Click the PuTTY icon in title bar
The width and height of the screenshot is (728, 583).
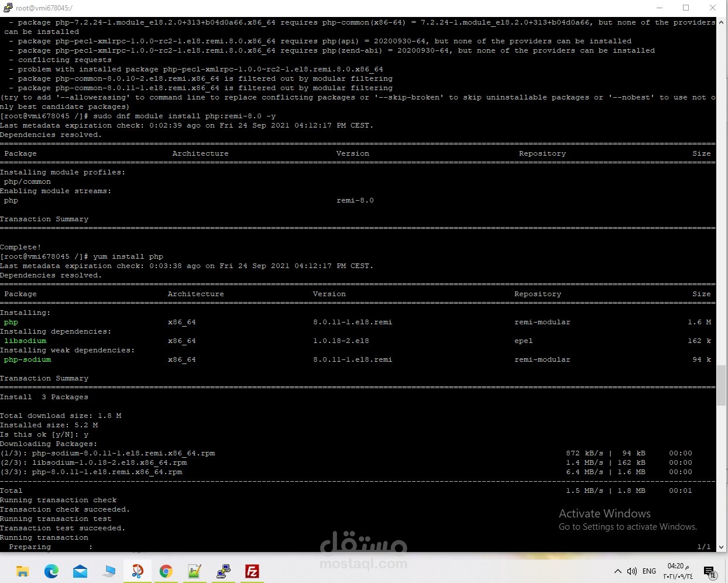[x=8, y=8]
